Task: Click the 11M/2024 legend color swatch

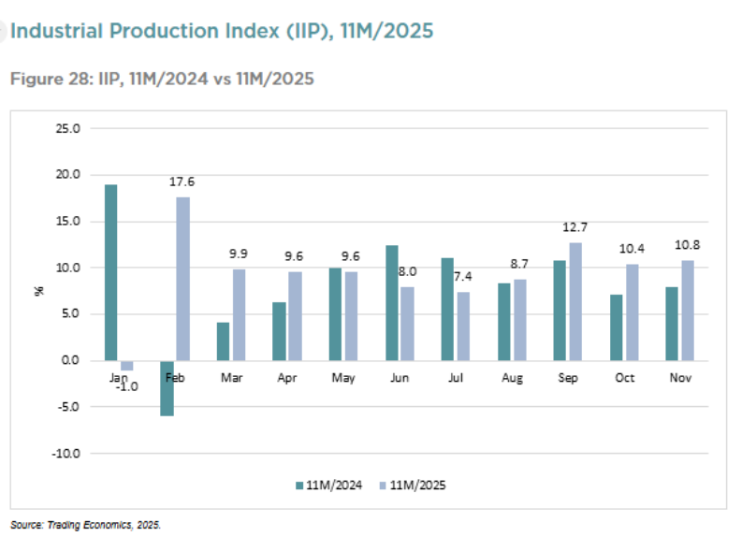Action: [x=299, y=485]
